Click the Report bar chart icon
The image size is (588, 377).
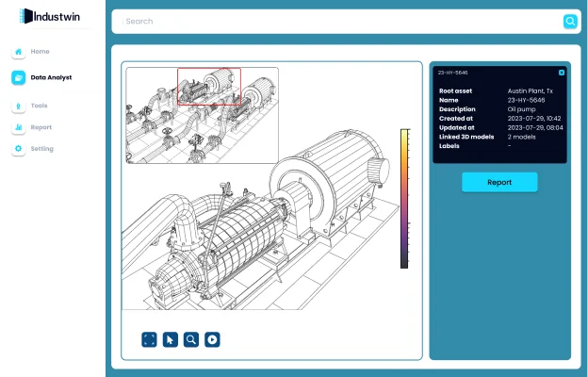[18, 127]
